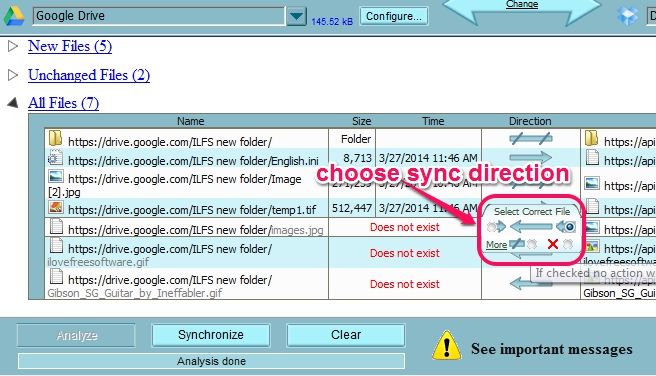Click the crossed arrow in the folder row
Screen dimensions: 656x376
[530, 139]
